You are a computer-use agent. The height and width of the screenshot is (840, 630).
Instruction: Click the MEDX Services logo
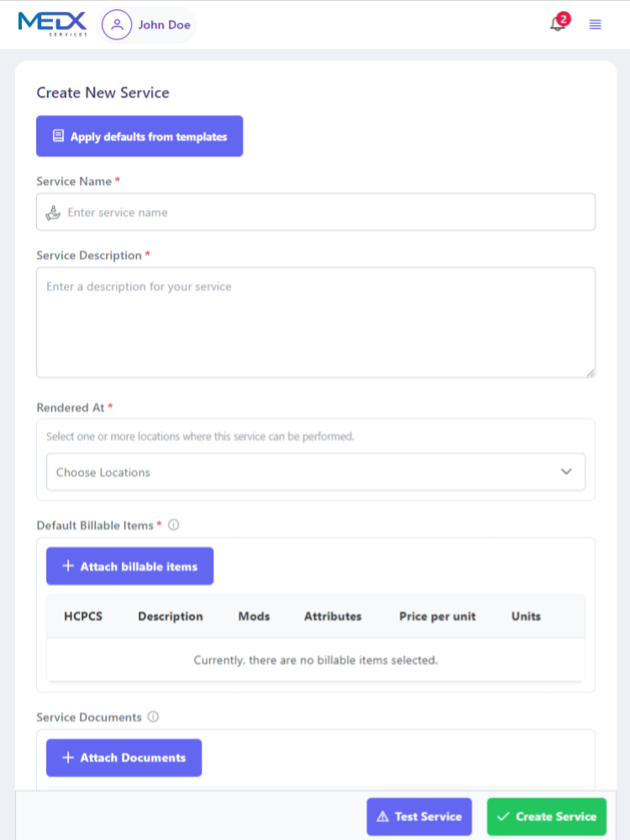coord(52,24)
